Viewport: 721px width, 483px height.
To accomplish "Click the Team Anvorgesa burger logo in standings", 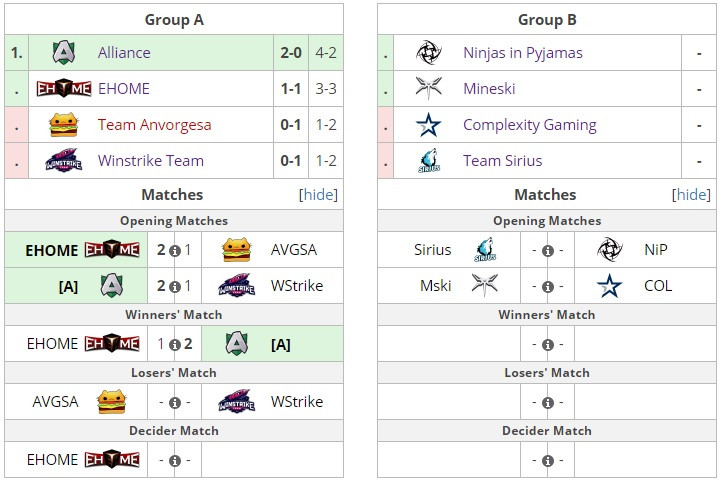I will click(63, 125).
